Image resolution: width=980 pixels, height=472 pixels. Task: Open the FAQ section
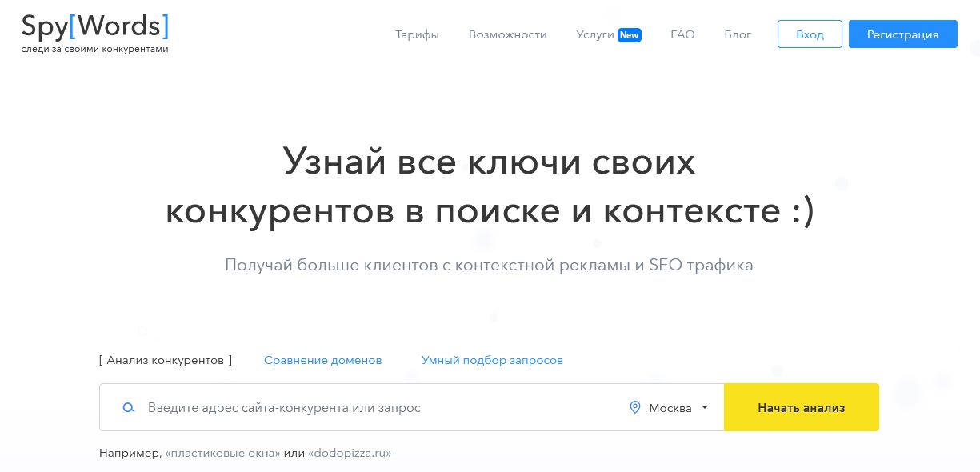tap(682, 34)
